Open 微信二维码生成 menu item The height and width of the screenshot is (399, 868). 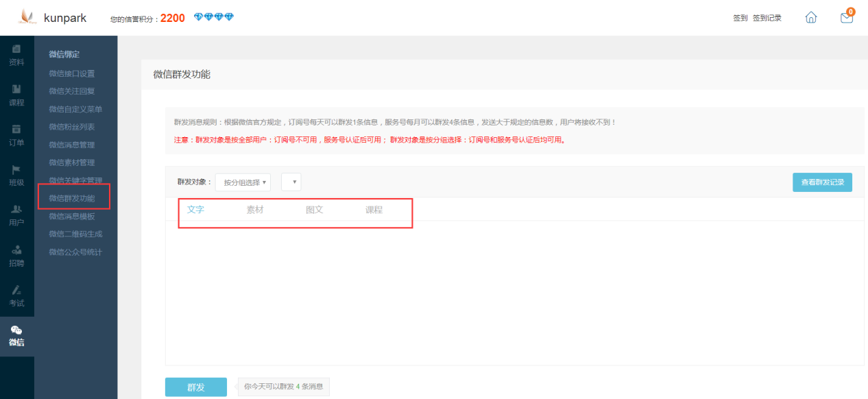click(75, 234)
